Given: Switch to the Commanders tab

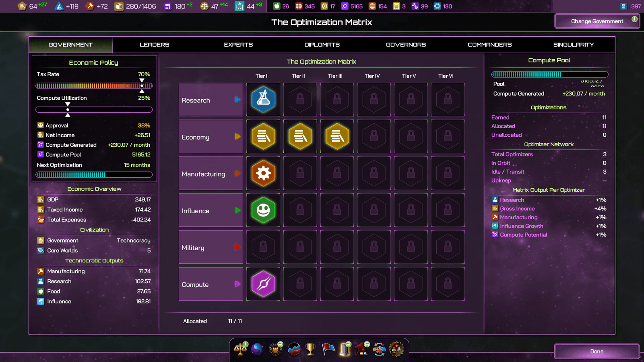Looking at the screenshot, I should click(489, 45).
